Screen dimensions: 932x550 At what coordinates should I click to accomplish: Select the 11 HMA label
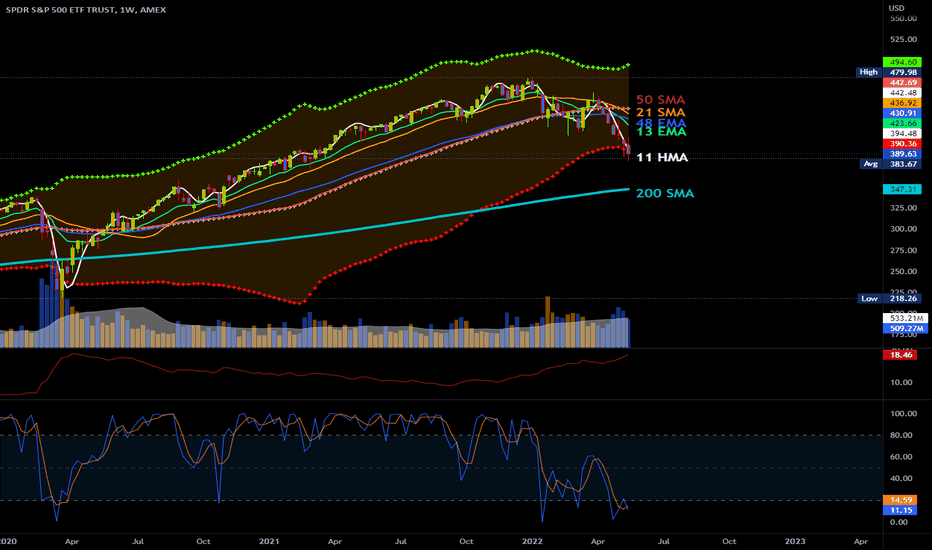pyautogui.click(x=662, y=158)
